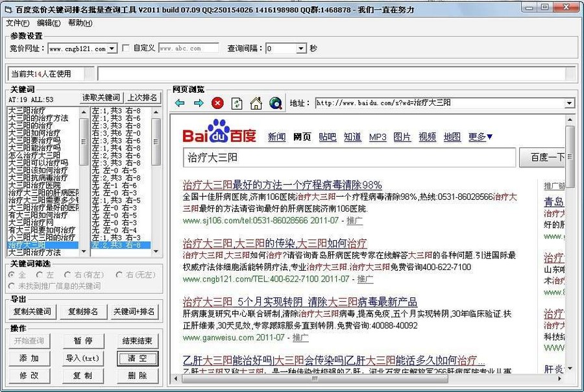Open result 乙肝大三阳能治好吗
Screen dimensions: 584x392
point(334,360)
